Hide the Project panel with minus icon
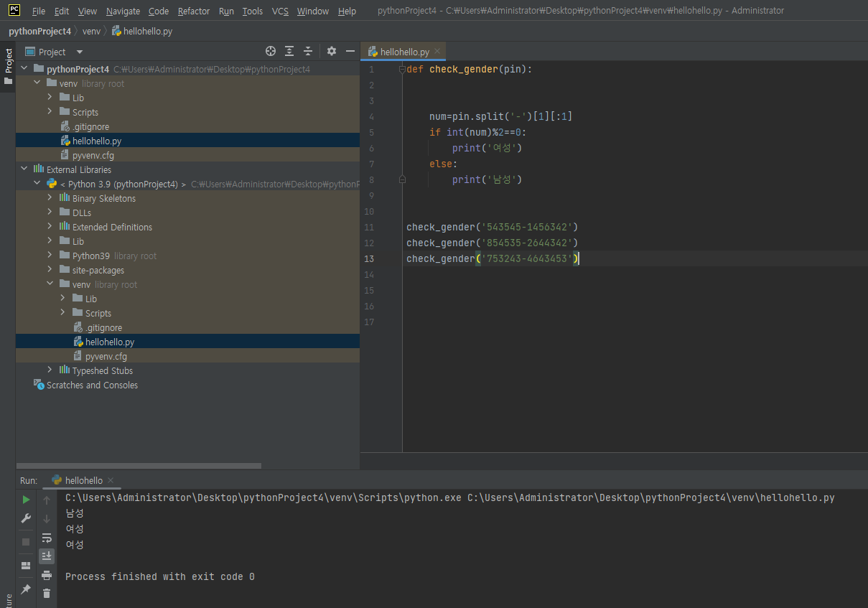Image resolution: width=868 pixels, height=608 pixels. pyautogui.click(x=350, y=51)
